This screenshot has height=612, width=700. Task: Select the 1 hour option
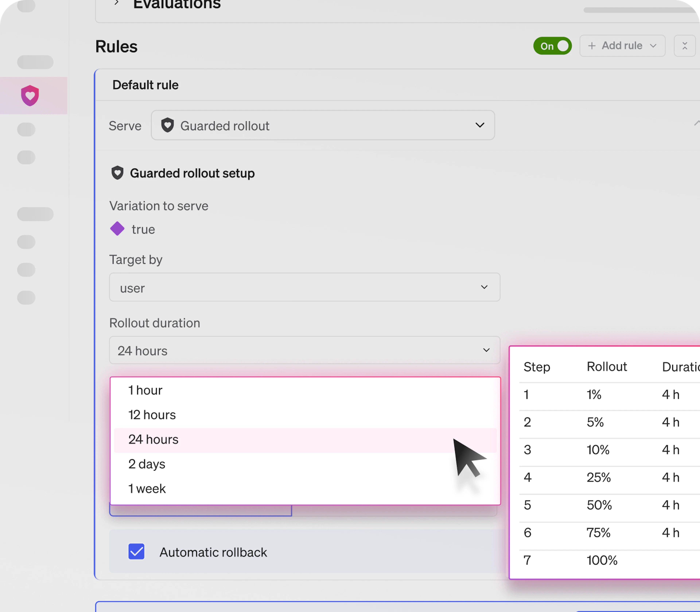point(146,390)
